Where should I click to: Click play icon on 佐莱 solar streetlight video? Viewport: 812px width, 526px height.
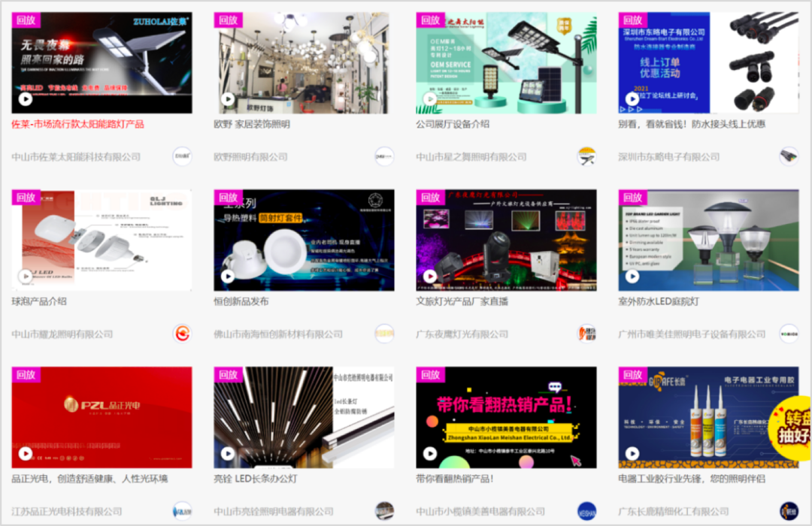[26, 99]
